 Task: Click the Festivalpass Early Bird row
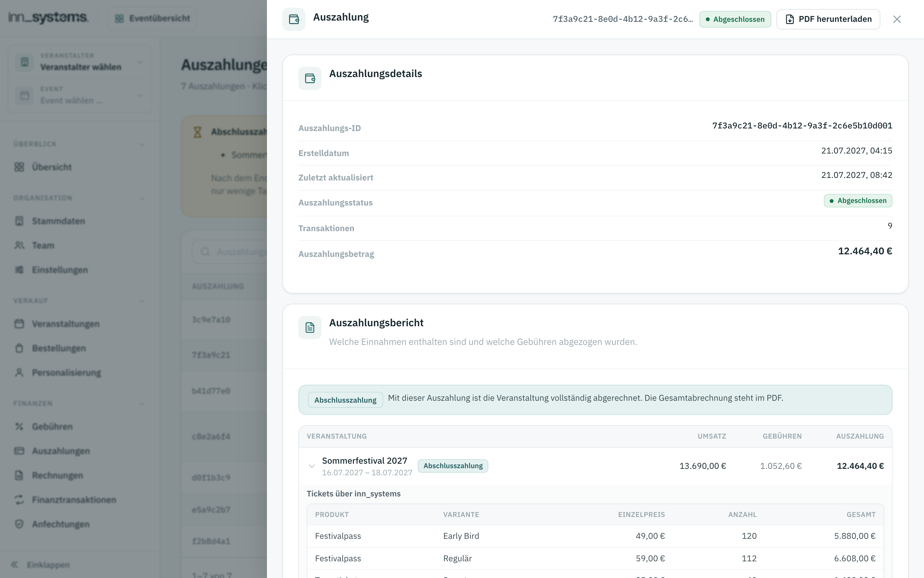click(595, 536)
